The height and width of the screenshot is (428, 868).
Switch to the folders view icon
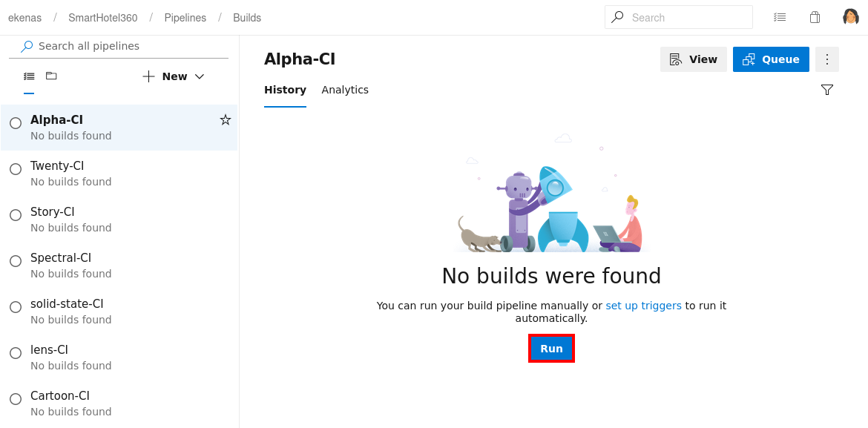[51, 76]
